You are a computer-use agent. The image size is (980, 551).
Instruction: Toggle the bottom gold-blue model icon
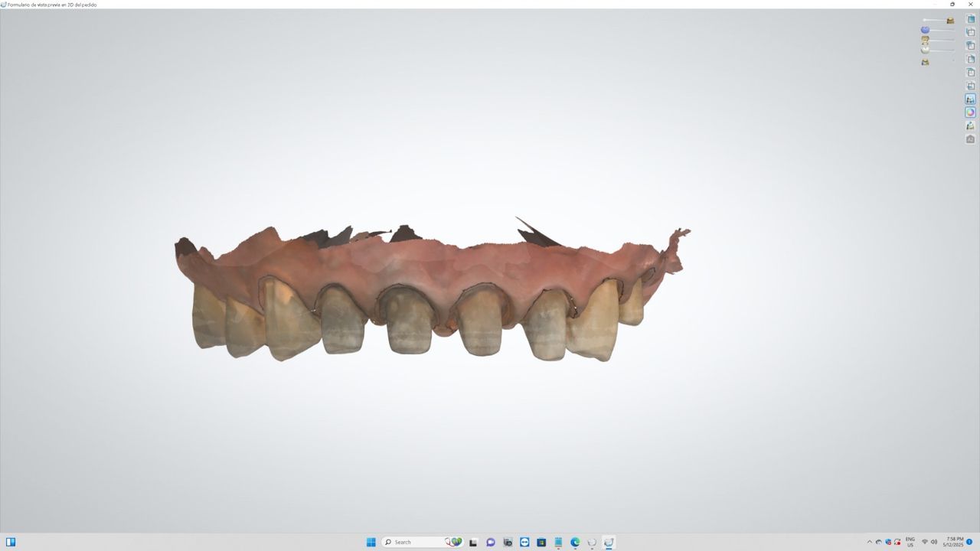[x=925, y=62]
